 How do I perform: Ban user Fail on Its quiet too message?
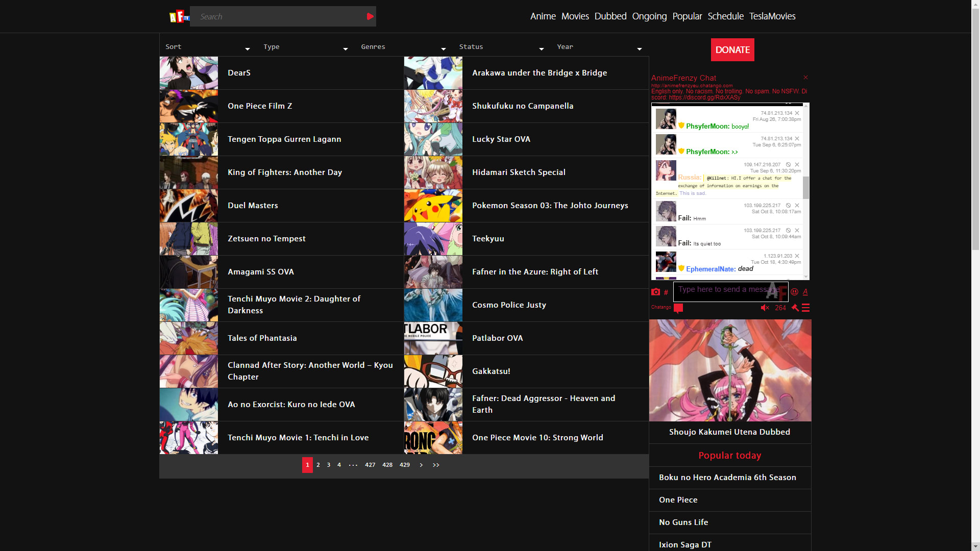tap(788, 231)
